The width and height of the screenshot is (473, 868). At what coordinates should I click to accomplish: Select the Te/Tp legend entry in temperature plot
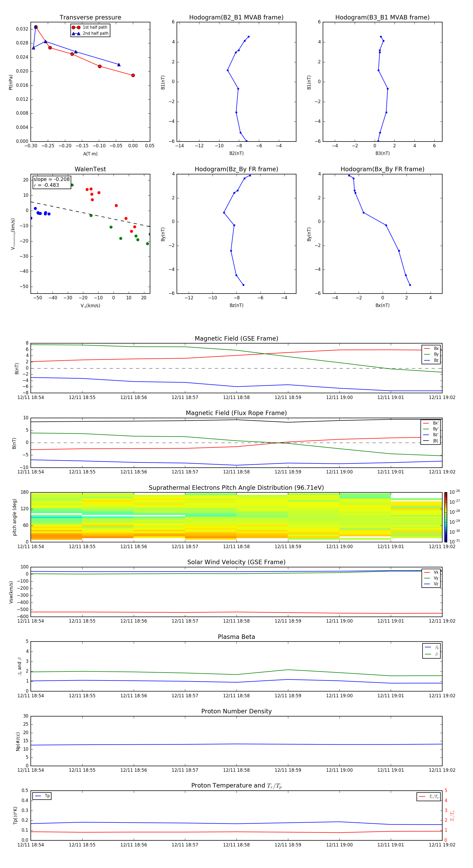[429, 796]
